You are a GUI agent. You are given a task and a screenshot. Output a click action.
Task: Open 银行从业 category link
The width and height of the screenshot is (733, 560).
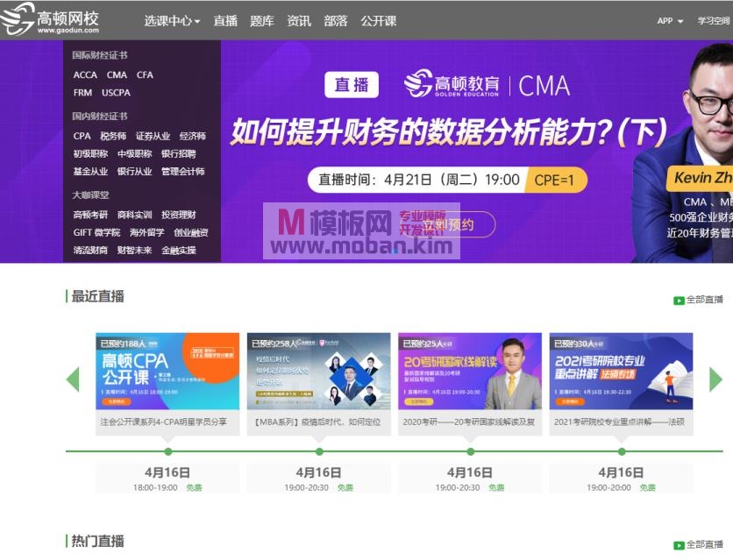pyautogui.click(x=135, y=172)
